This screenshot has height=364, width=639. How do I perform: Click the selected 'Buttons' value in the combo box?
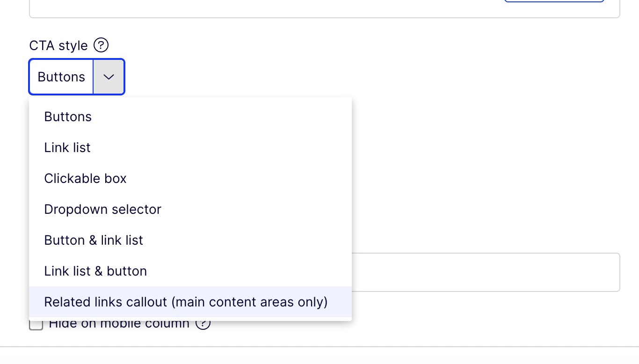(x=61, y=77)
